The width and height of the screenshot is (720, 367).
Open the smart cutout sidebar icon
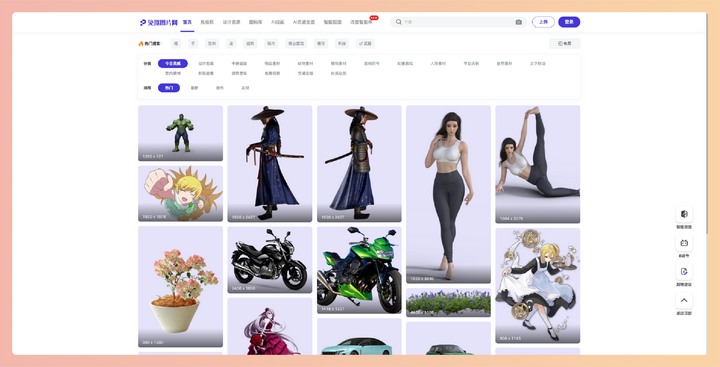click(x=684, y=214)
